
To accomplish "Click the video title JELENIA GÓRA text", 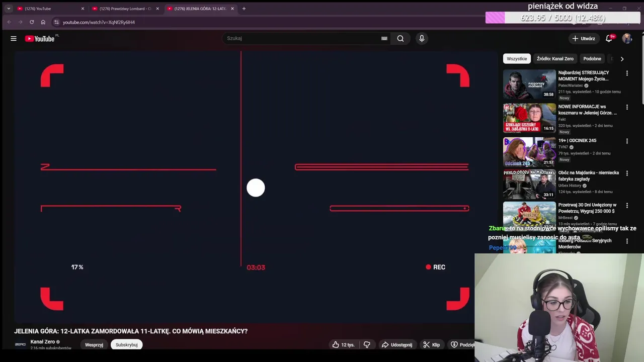I will point(131,331).
